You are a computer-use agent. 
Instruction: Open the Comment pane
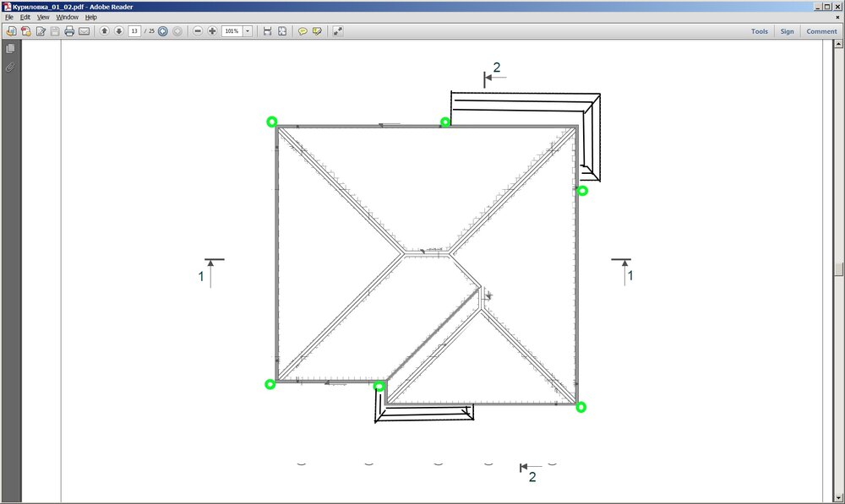pyautogui.click(x=821, y=31)
